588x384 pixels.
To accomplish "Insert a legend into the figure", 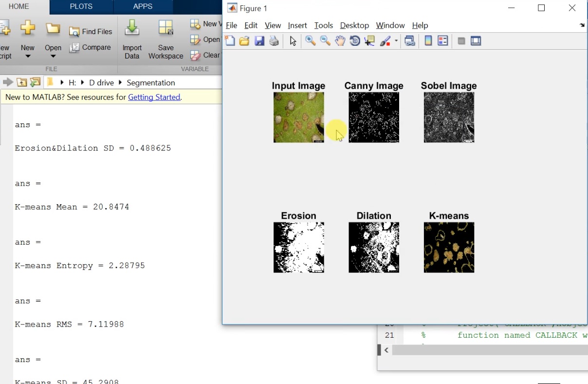I will point(442,40).
